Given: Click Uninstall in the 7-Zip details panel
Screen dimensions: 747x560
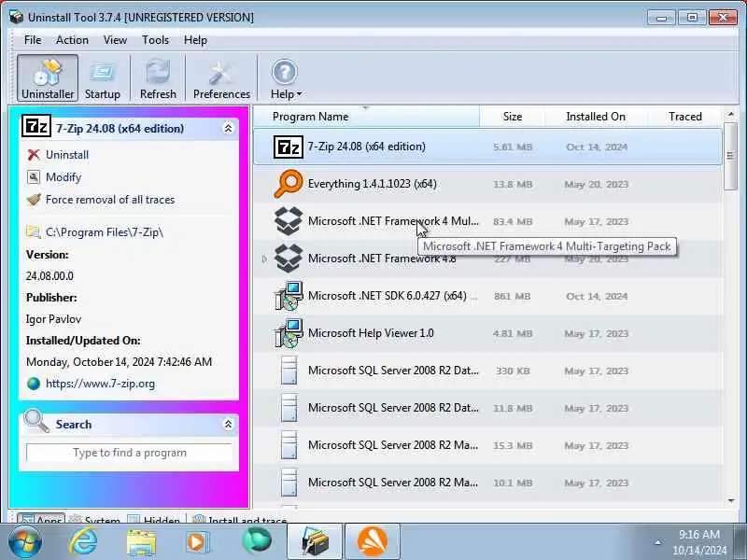Looking at the screenshot, I should pos(67,155).
